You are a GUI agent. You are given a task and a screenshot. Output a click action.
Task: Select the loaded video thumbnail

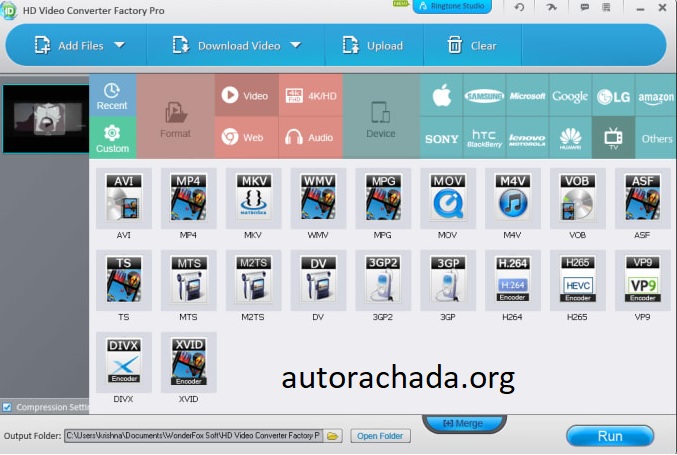click(x=45, y=119)
